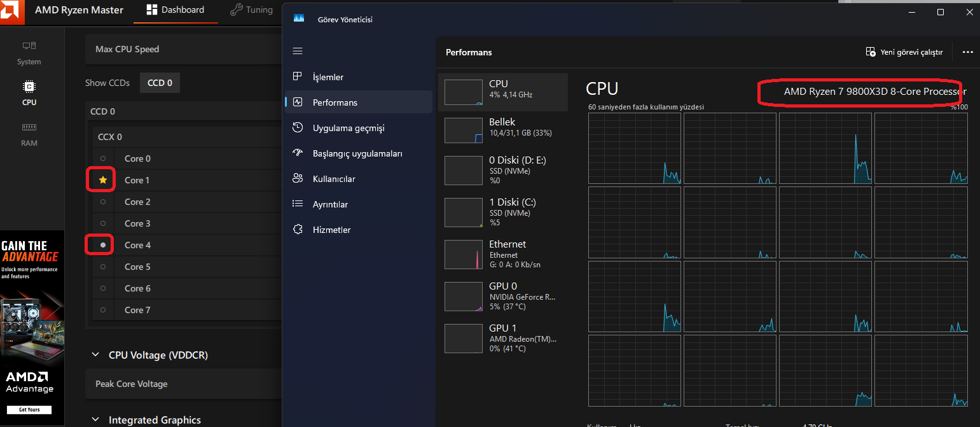Click the AMD logo in Ryzen Master
The width and height of the screenshot is (980, 427).
tap(12, 10)
